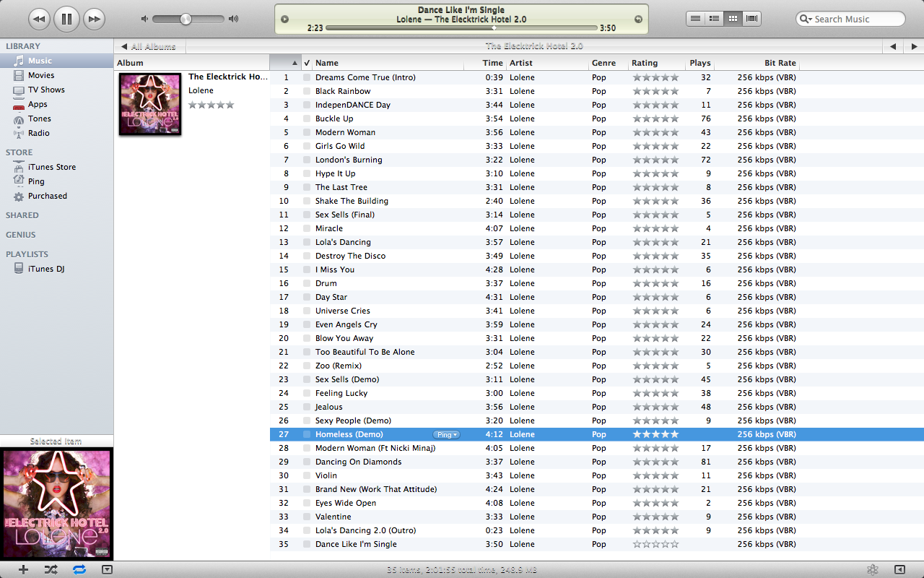Sort by the Genre column header
Image resolution: width=924 pixels, height=578 pixels.
pyautogui.click(x=608, y=63)
